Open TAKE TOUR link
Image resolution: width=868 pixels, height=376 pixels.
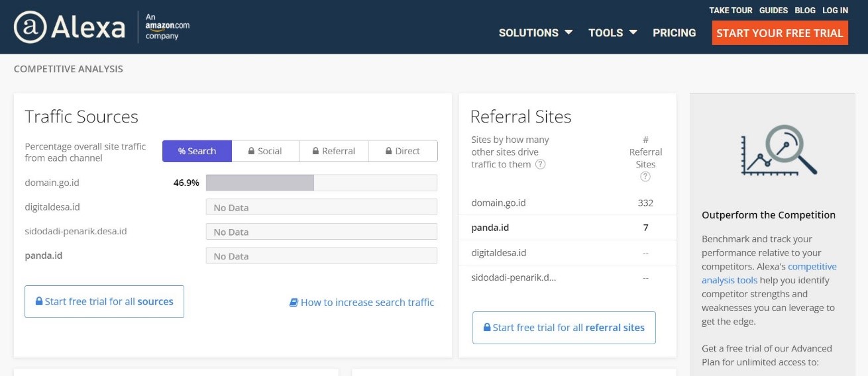click(731, 10)
